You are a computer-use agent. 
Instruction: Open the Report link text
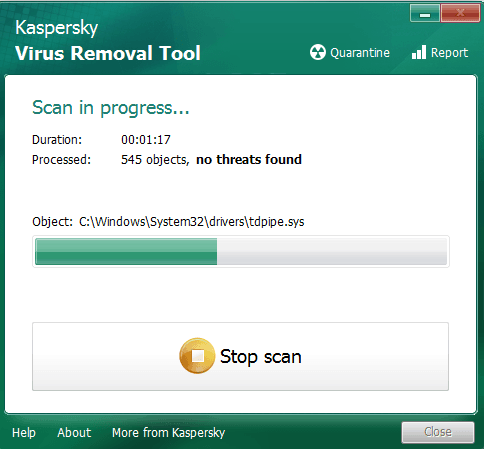tap(449, 53)
